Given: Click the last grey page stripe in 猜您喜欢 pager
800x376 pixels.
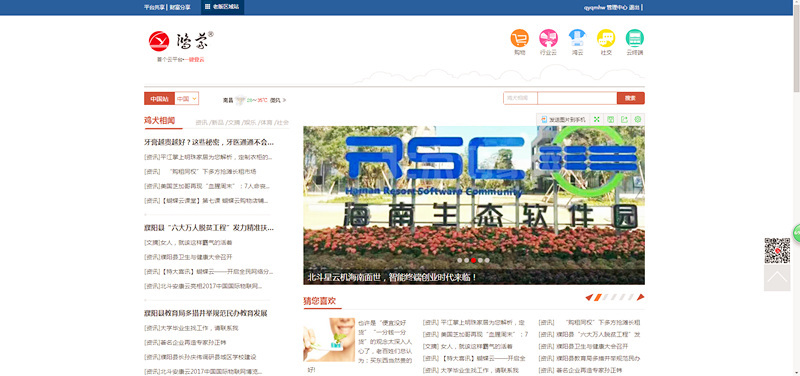Looking at the screenshot, I should tap(631, 297).
